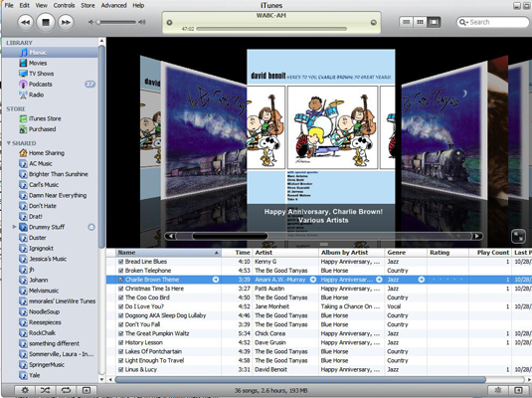
Task: Click the playback progress bar for WABC-AM
Action: coord(271,29)
